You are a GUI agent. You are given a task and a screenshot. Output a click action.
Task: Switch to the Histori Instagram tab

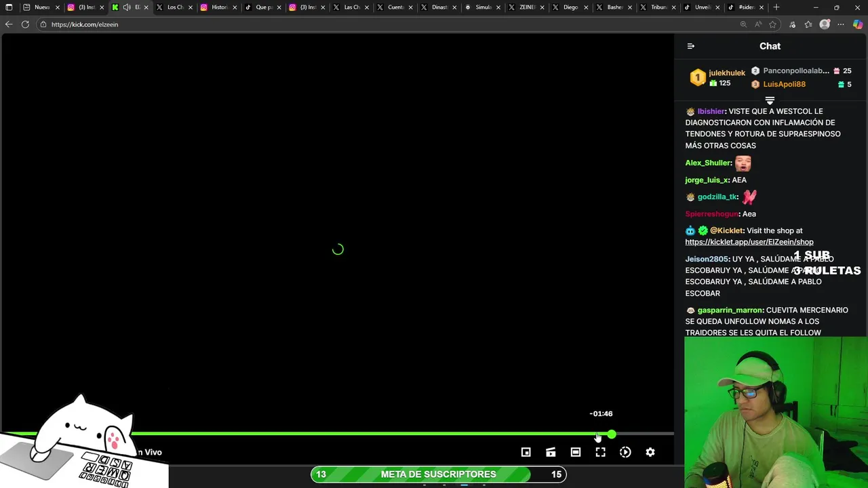pos(219,7)
